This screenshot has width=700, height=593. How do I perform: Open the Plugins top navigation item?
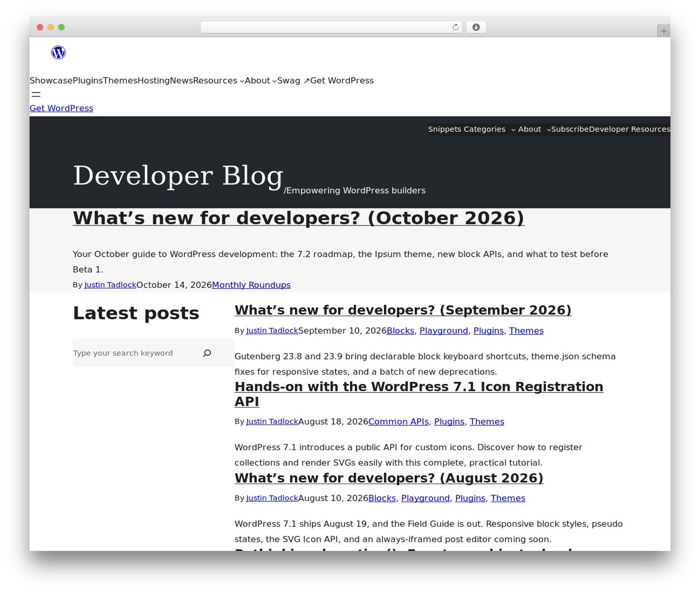click(87, 80)
